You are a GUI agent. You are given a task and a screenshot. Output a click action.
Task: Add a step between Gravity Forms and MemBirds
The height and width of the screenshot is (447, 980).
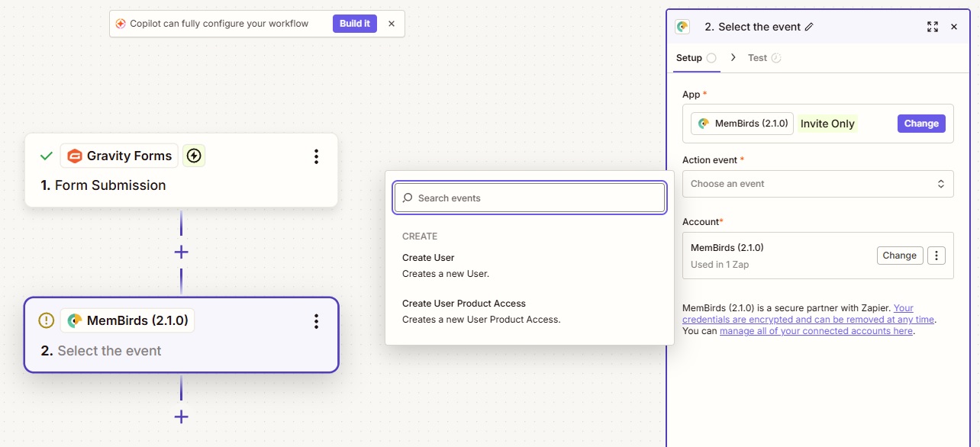[181, 252]
